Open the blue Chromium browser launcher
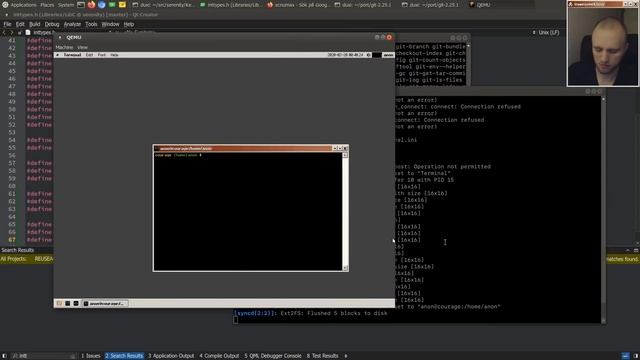640x360 pixels. (102, 5)
